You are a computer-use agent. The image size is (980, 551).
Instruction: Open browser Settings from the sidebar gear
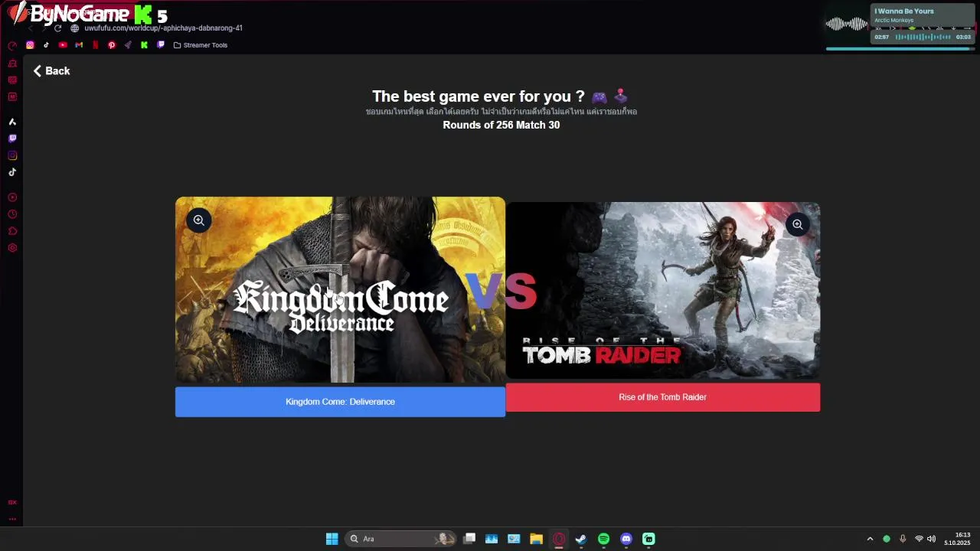pos(12,248)
